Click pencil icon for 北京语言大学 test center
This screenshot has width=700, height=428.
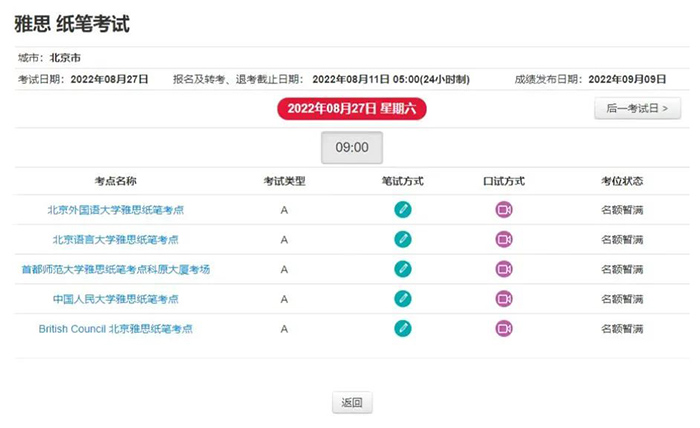[403, 240]
